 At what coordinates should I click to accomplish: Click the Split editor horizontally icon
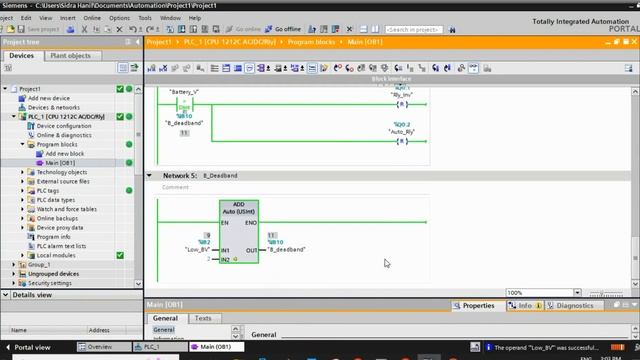pos(363,29)
